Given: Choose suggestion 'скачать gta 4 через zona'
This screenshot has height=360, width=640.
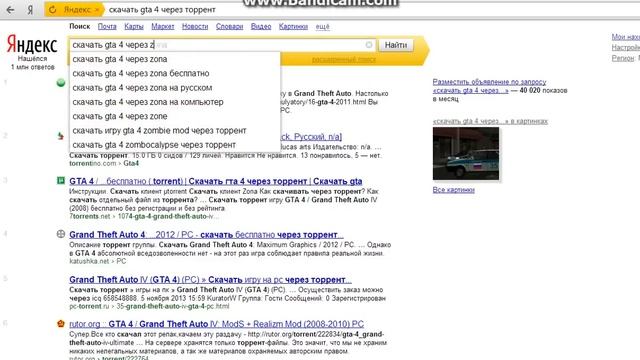Looking at the screenshot, I should (175, 59).
